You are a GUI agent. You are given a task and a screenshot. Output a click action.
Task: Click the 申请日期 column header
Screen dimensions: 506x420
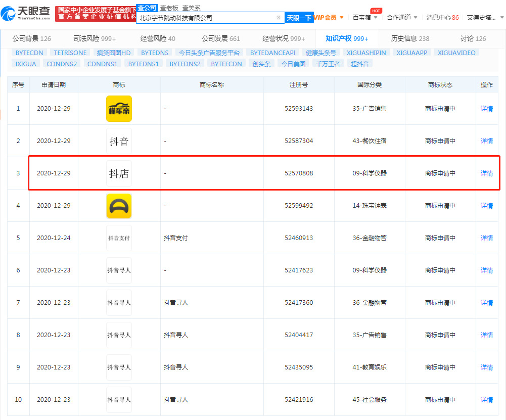pyautogui.click(x=54, y=85)
